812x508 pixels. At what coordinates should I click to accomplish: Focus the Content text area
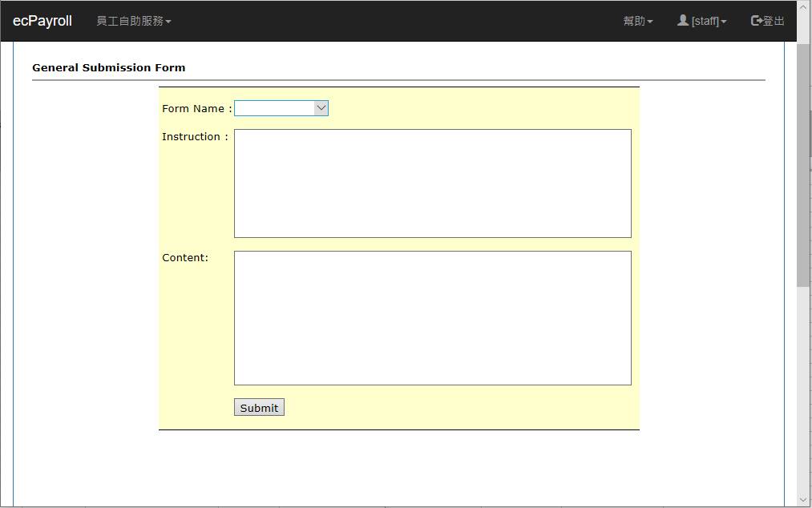click(432, 318)
